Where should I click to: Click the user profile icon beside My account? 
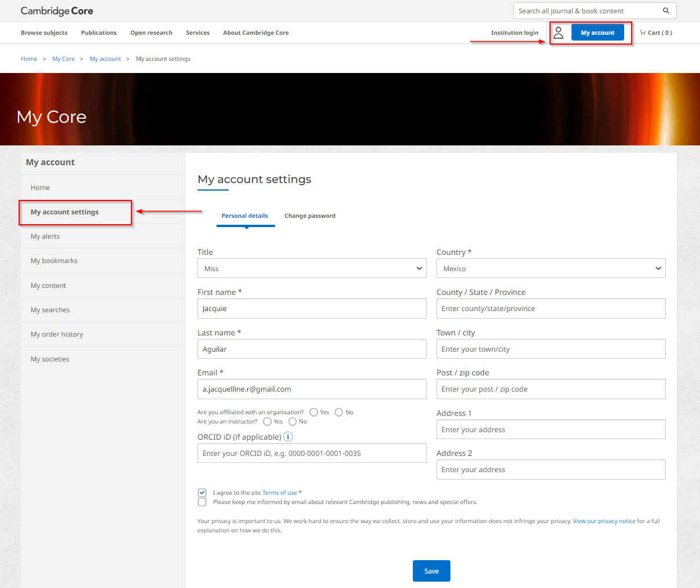(x=558, y=32)
